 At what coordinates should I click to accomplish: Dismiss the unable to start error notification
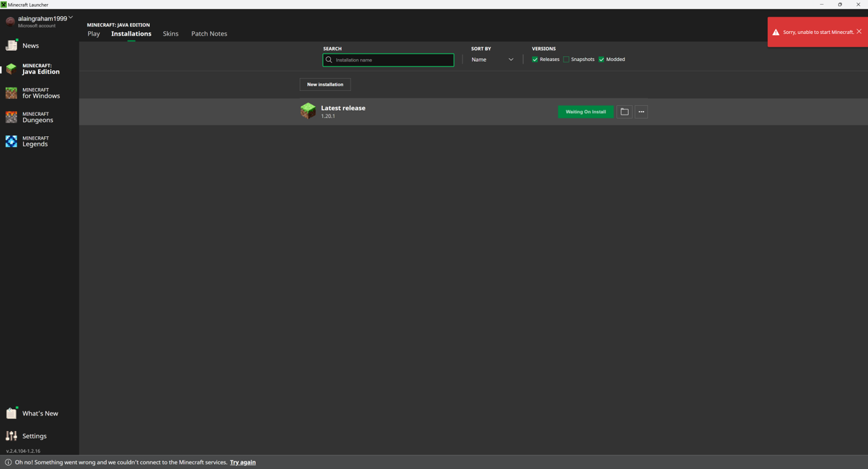tap(859, 32)
